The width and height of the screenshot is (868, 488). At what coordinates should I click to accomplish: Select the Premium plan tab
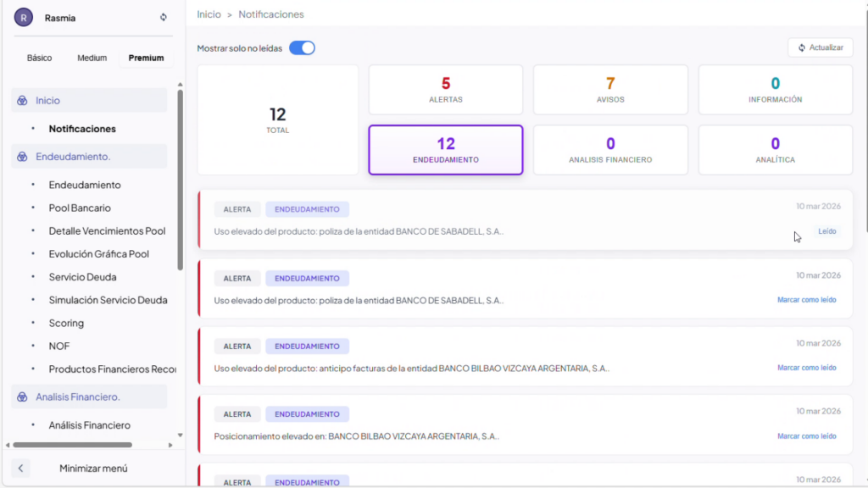pyautogui.click(x=146, y=58)
